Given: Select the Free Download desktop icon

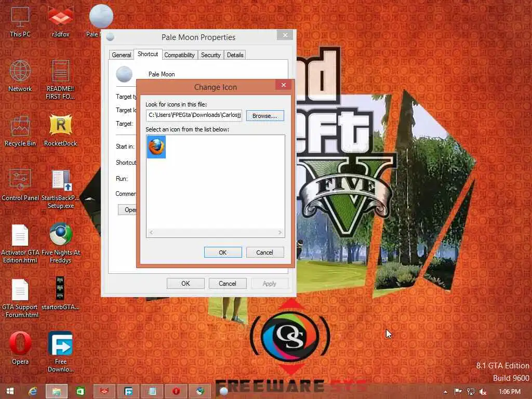Looking at the screenshot, I should pyautogui.click(x=60, y=352).
